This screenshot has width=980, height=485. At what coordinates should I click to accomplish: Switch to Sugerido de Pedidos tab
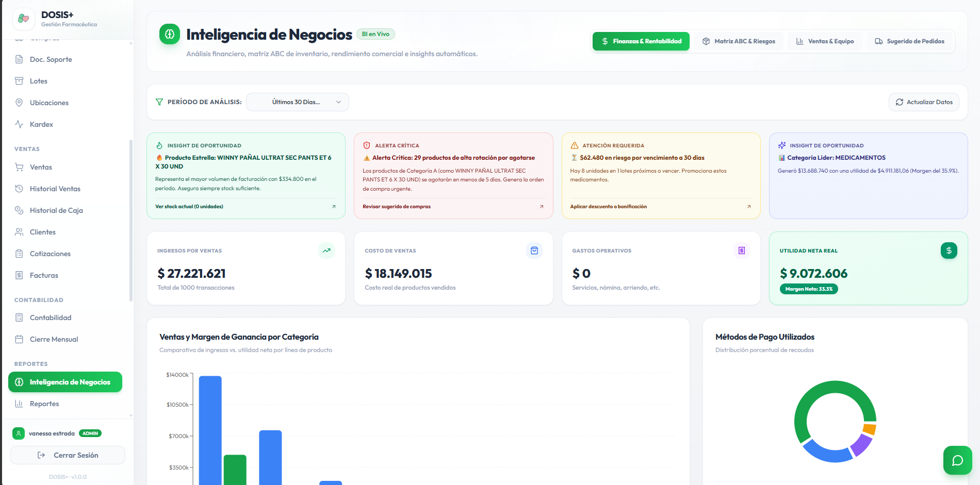[909, 41]
